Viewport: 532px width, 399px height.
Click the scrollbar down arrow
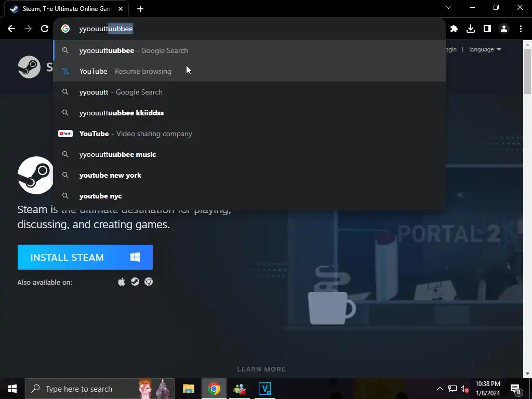click(x=528, y=374)
